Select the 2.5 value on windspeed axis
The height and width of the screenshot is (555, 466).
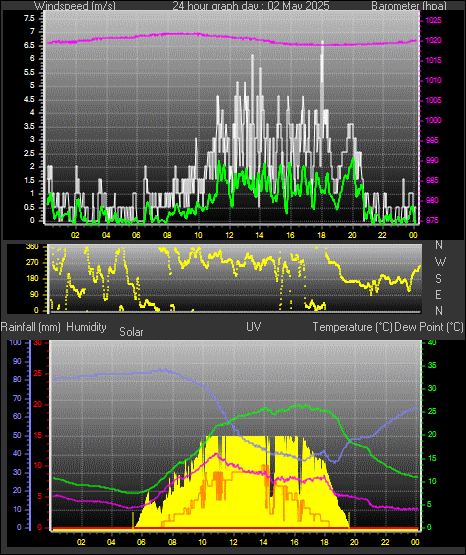tap(29, 153)
